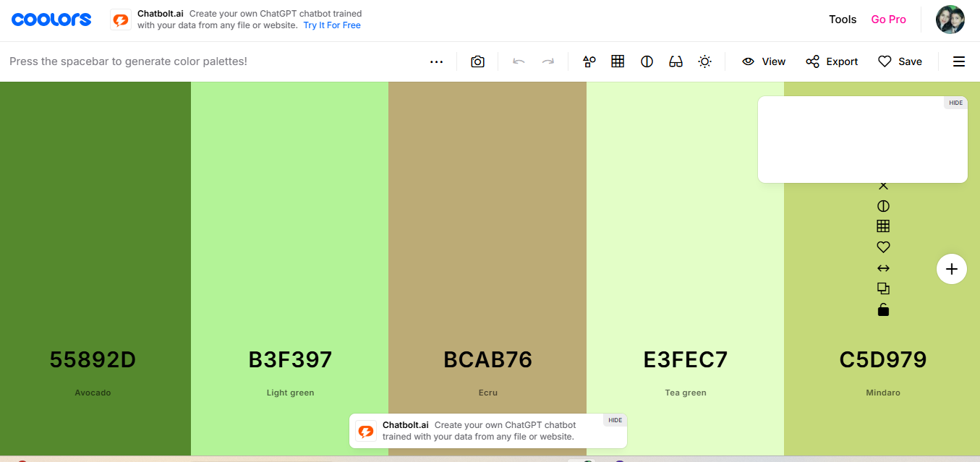Open the hamburger menu
Viewport: 980px width, 462px height.
[959, 61]
